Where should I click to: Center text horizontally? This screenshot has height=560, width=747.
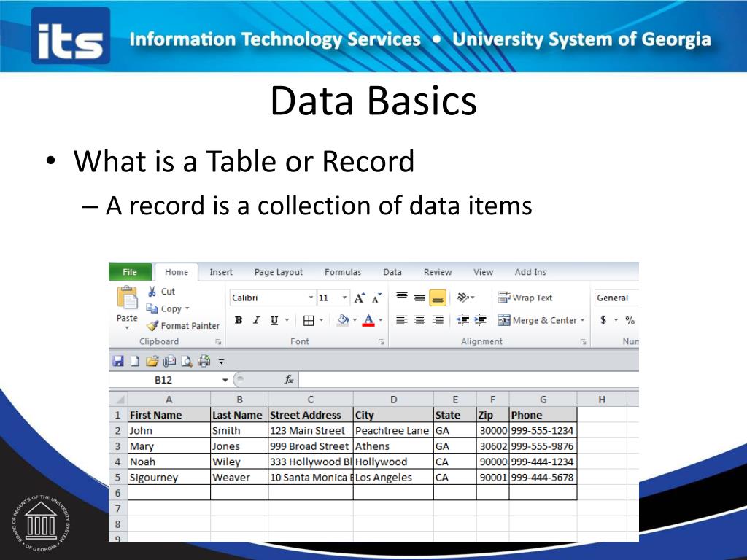pyautogui.click(x=419, y=320)
